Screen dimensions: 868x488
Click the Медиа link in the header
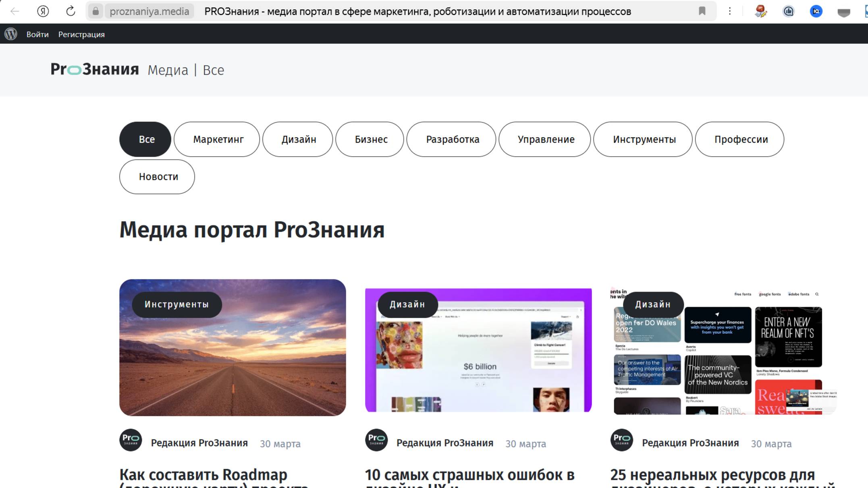pyautogui.click(x=168, y=70)
